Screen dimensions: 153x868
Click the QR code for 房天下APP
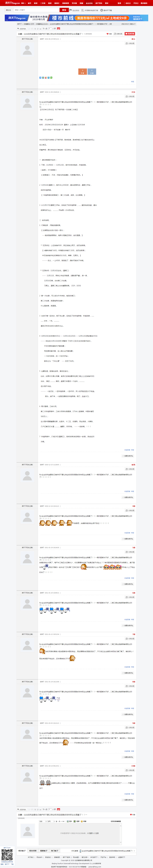[7, 855]
